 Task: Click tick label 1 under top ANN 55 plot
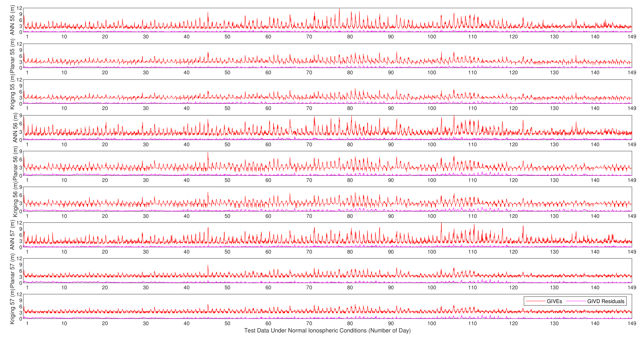(27, 37)
